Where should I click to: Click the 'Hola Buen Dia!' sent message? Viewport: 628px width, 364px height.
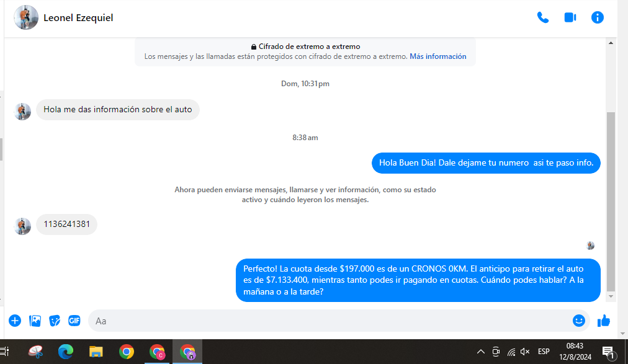[487, 163]
